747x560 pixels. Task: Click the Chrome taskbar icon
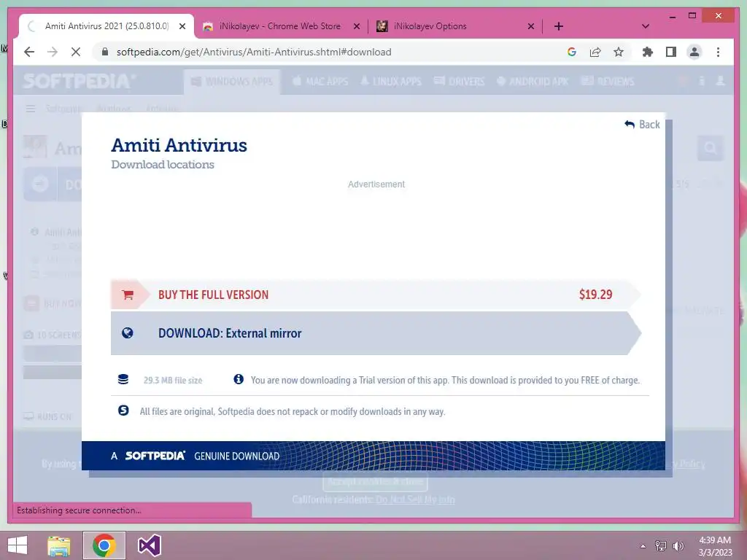pos(104,545)
